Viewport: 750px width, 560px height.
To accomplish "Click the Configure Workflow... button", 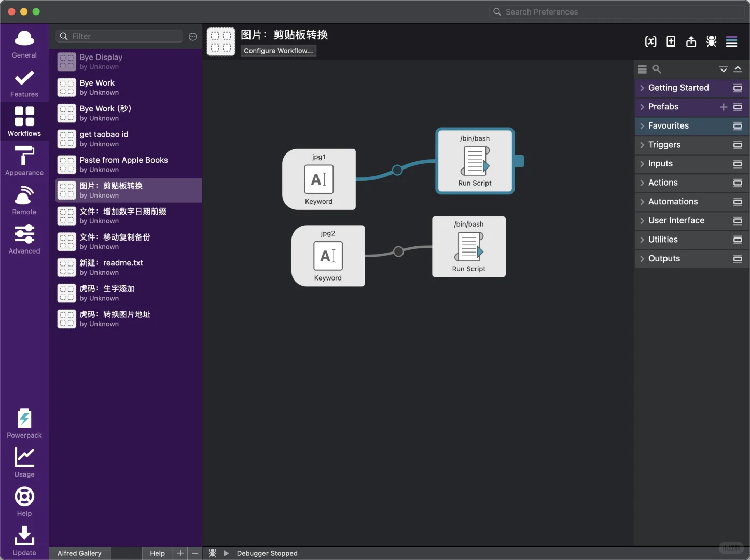I will (279, 51).
